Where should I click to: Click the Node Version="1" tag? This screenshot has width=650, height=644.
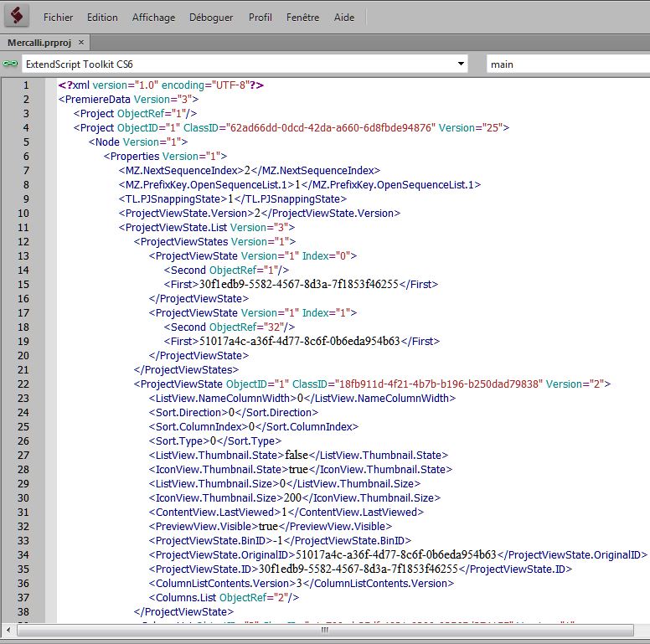(x=138, y=142)
